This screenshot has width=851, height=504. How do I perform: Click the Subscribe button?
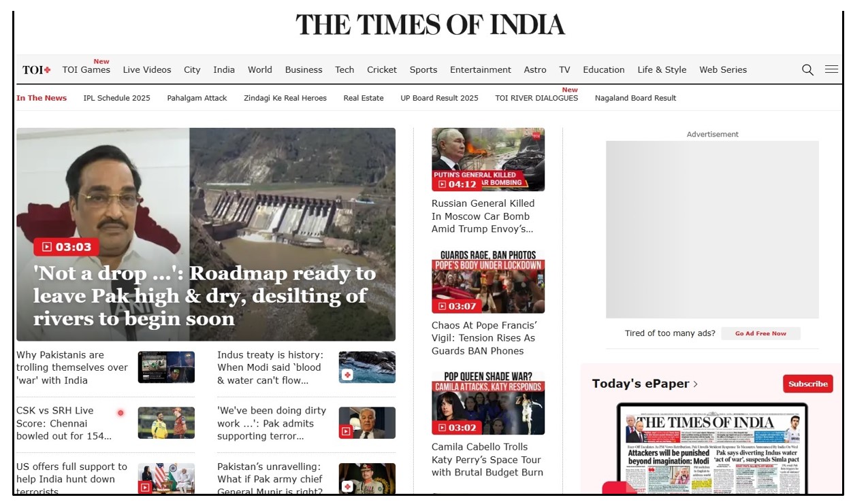807,384
